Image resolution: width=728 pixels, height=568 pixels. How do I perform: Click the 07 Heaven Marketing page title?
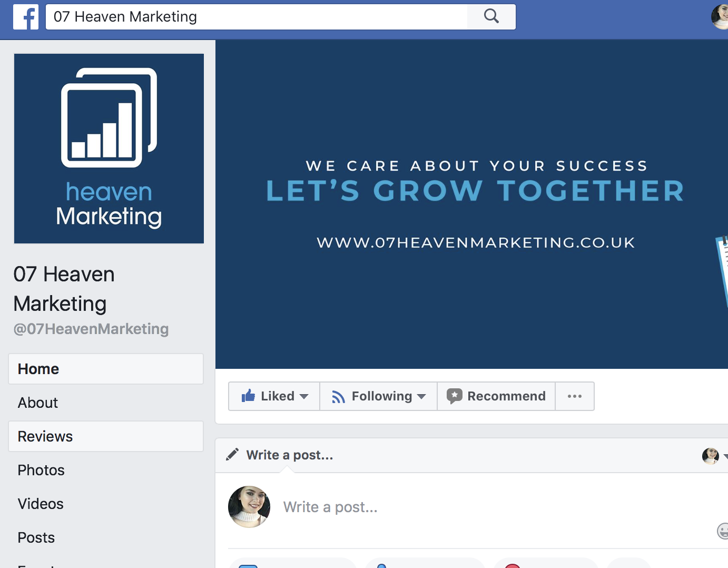(x=64, y=289)
